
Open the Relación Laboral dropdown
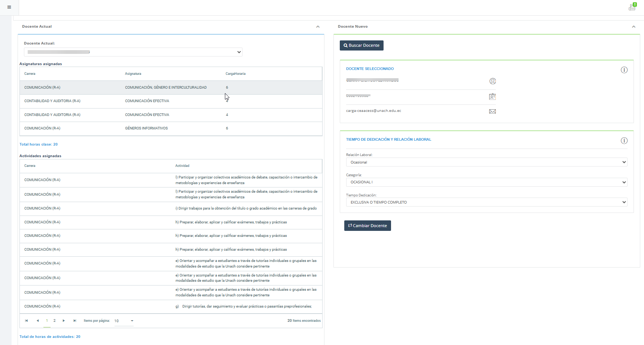(x=486, y=162)
